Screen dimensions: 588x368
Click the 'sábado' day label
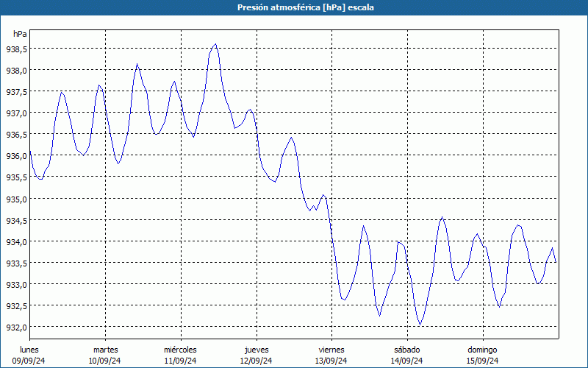(x=407, y=350)
